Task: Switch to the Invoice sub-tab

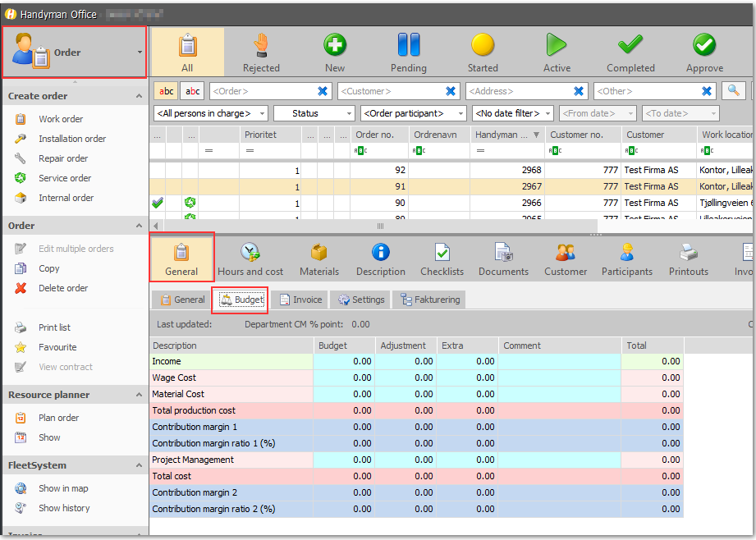Action: [x=301, y=300]
